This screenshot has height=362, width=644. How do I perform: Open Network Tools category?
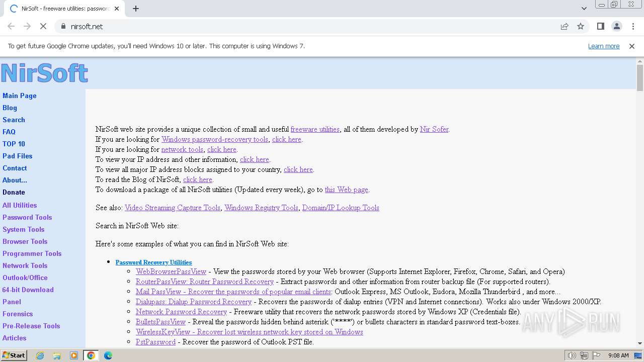25,265
